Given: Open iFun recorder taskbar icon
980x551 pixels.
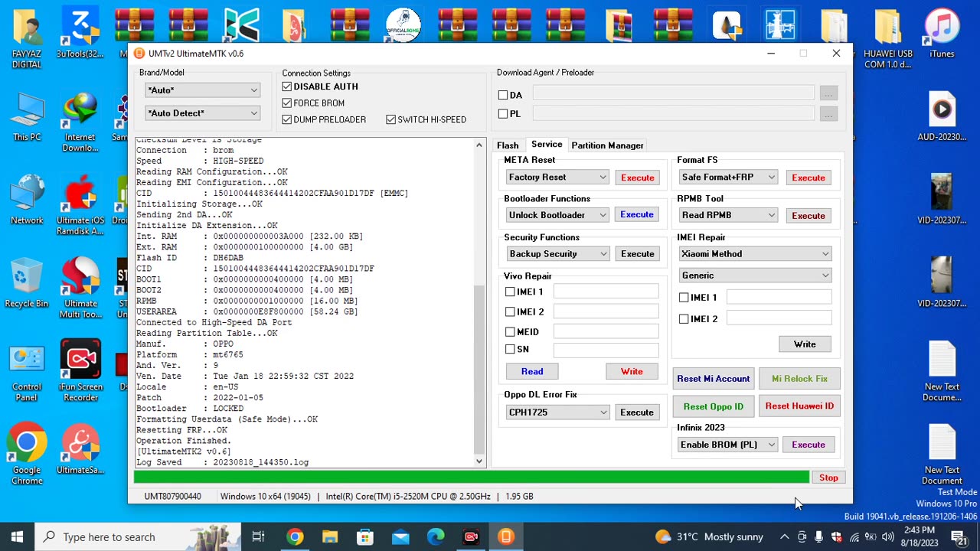Looking at the screenshot, I should pyautogui.click(x=471, y=537).
